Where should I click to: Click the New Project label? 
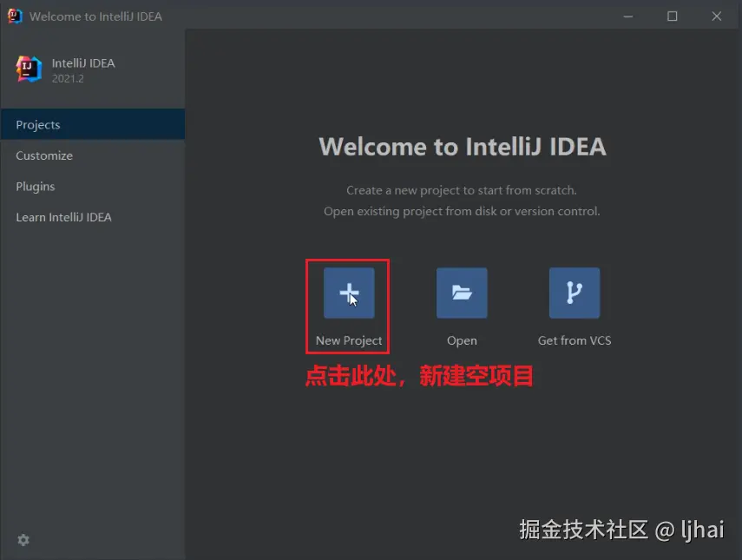click(x=349, y=341)
